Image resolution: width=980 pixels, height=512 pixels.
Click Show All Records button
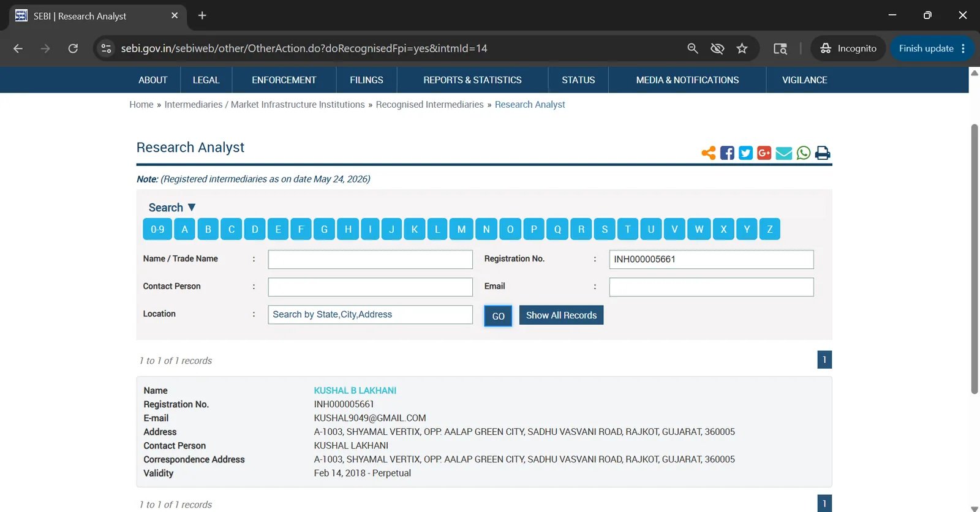click(561, 315)
